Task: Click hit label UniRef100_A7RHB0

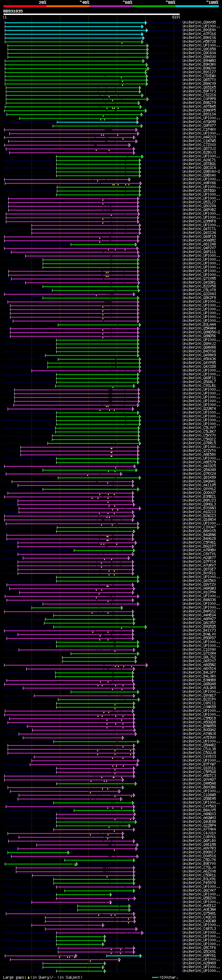Action: click(x=199, y=550)
